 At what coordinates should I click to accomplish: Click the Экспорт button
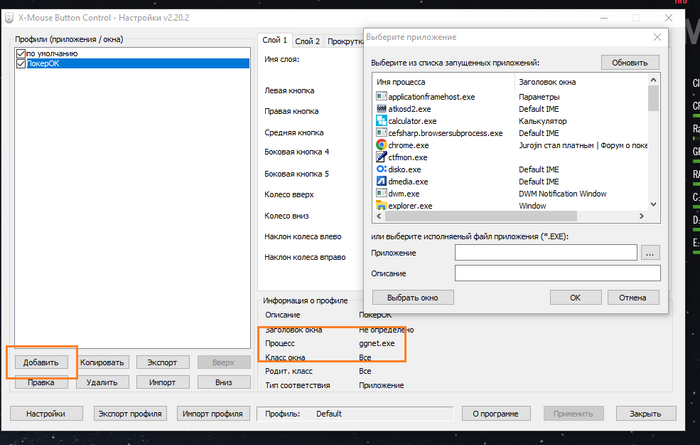[162, 362]
